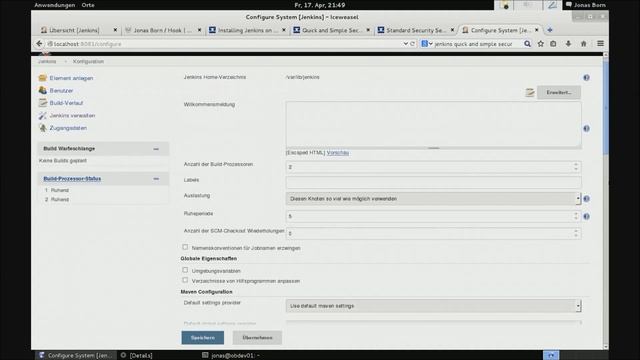Viewport: 640px width, 360px height.
Task: Click the Speichern button
Action: 203,338
